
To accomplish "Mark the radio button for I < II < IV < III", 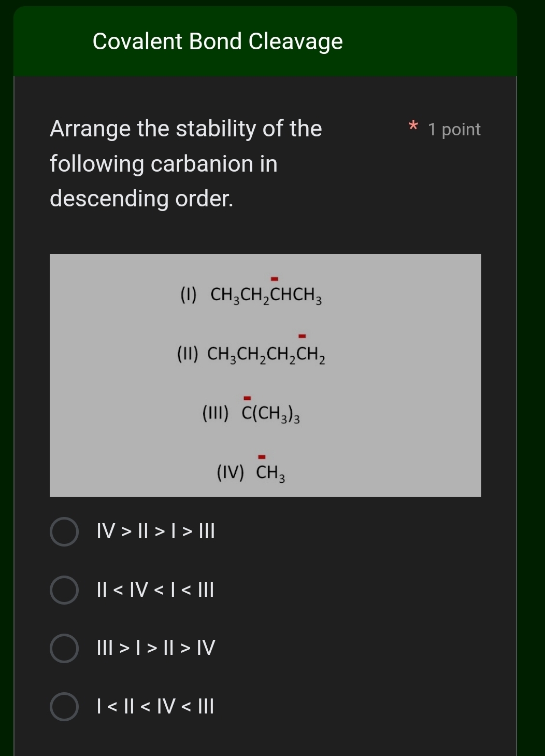I will 64,706.
